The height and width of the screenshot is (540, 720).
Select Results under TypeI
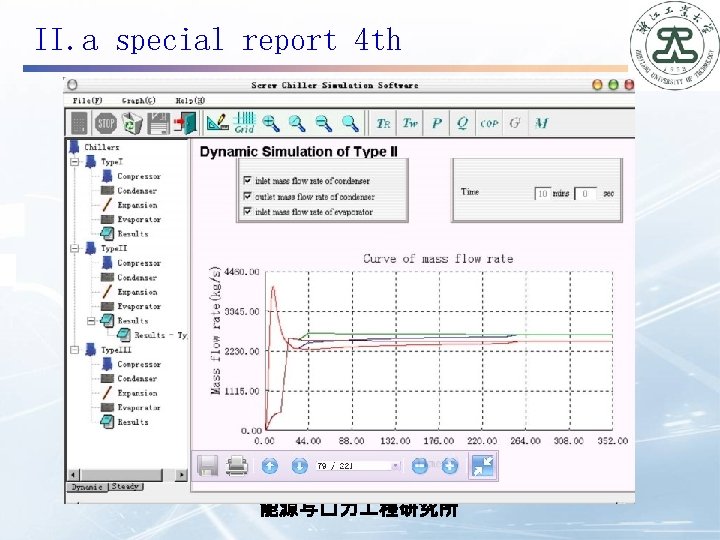(133, 233)
